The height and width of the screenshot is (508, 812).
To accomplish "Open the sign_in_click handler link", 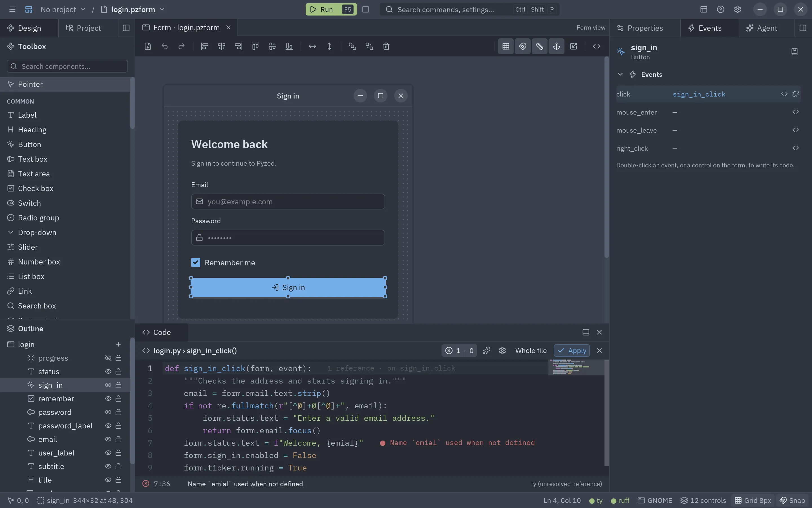I will coord(699,95).
